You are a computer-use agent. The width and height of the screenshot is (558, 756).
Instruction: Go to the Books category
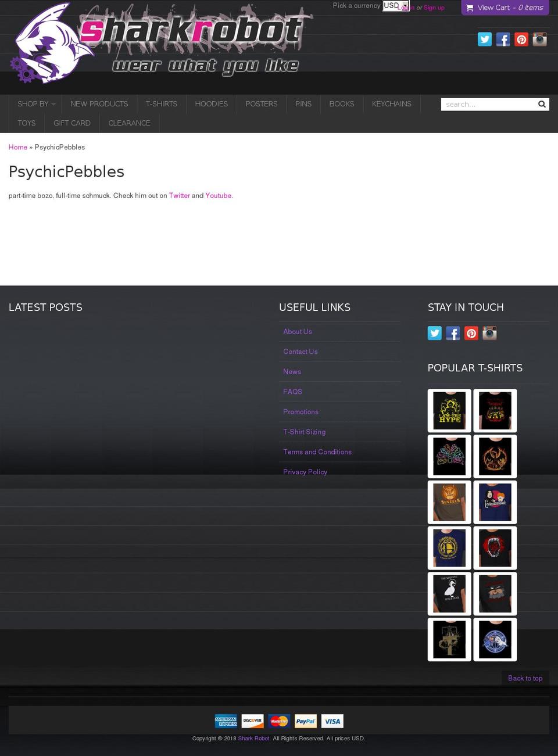click(342, 104)
